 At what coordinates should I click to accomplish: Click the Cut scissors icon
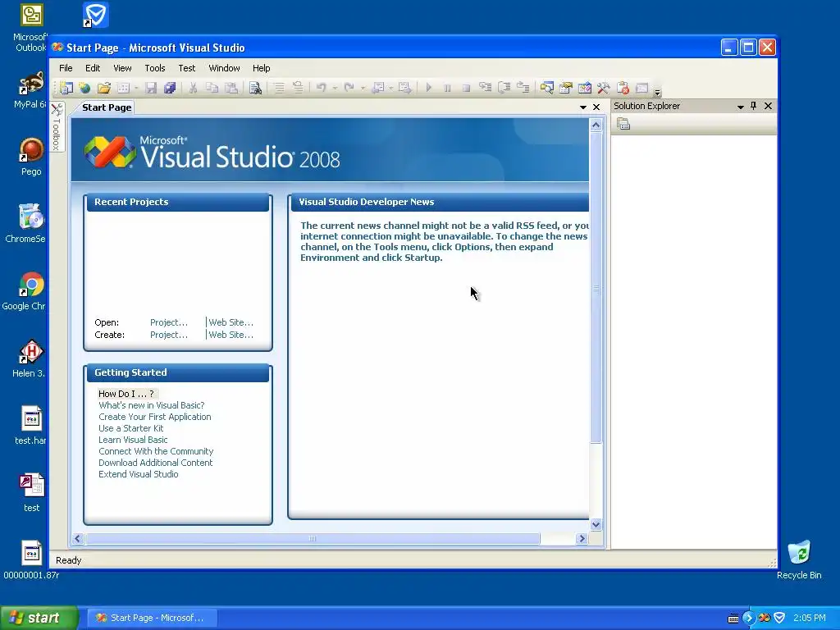[x=193, y=88]
